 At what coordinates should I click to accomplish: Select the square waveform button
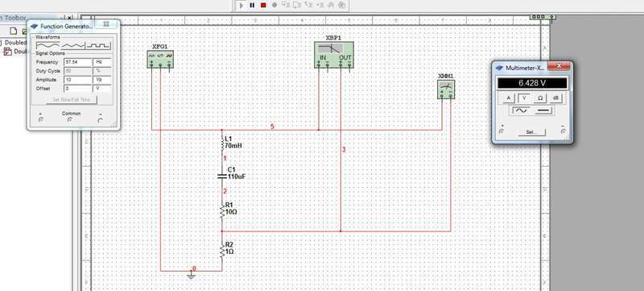[98, 46]
